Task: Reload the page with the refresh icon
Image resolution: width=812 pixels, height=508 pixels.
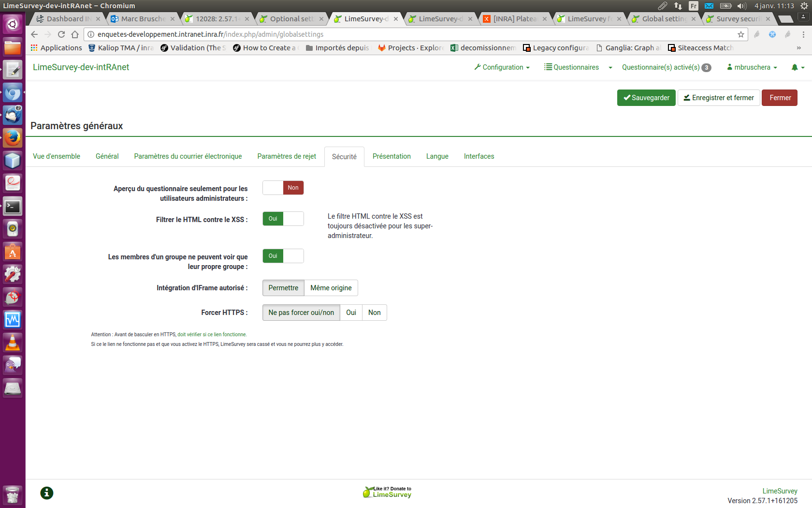Action: [x=61, y=34]
